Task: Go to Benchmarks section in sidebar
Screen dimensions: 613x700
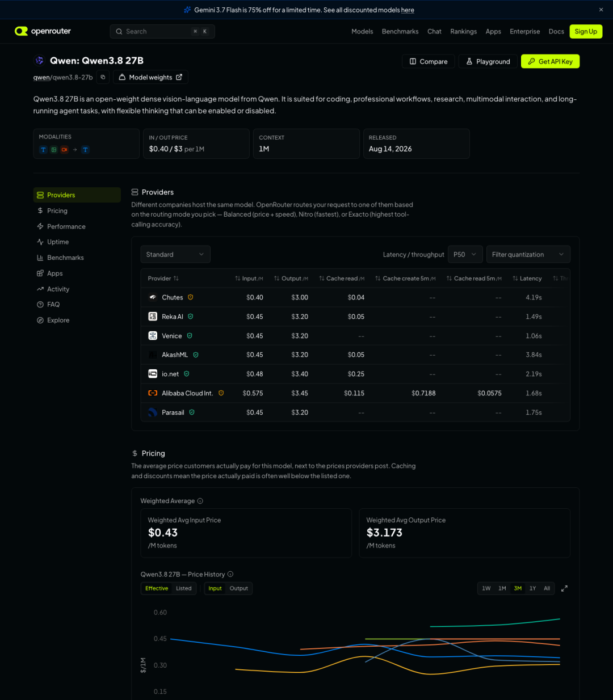Action: tap(77, 258)
